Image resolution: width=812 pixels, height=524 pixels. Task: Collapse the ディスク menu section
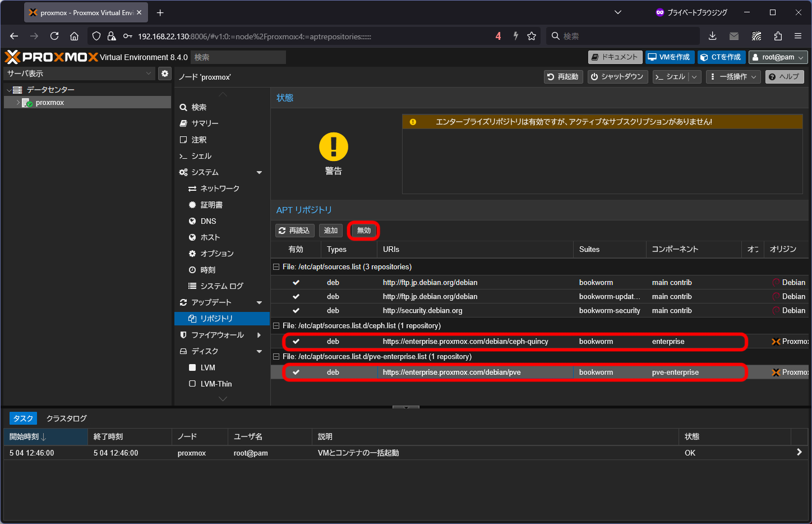point(259,351)
